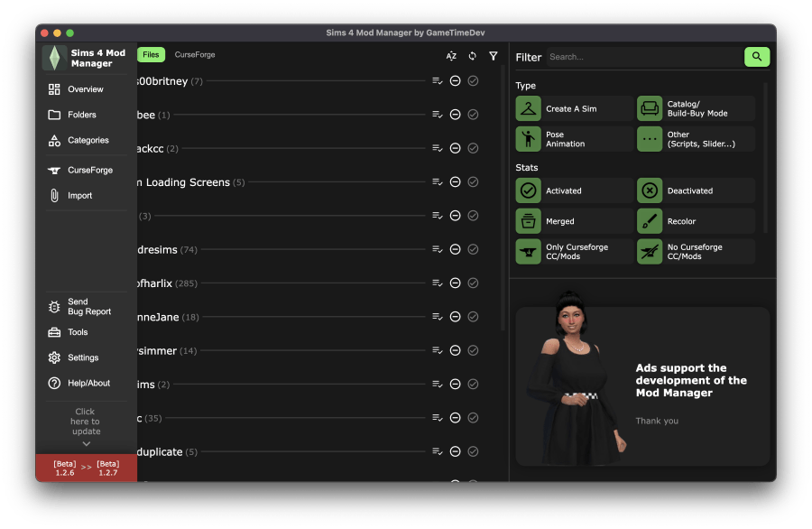Click the minus circle on the 00britney row

coord(456,81)
